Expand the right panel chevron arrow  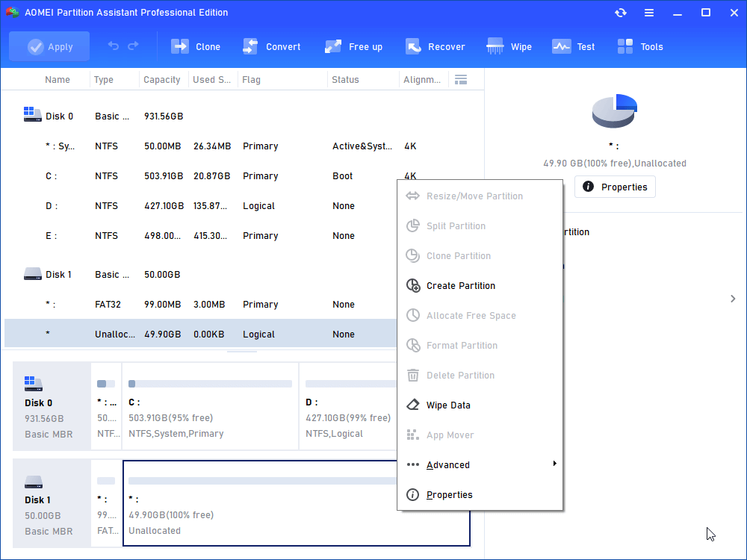click(x=733, y=299)
